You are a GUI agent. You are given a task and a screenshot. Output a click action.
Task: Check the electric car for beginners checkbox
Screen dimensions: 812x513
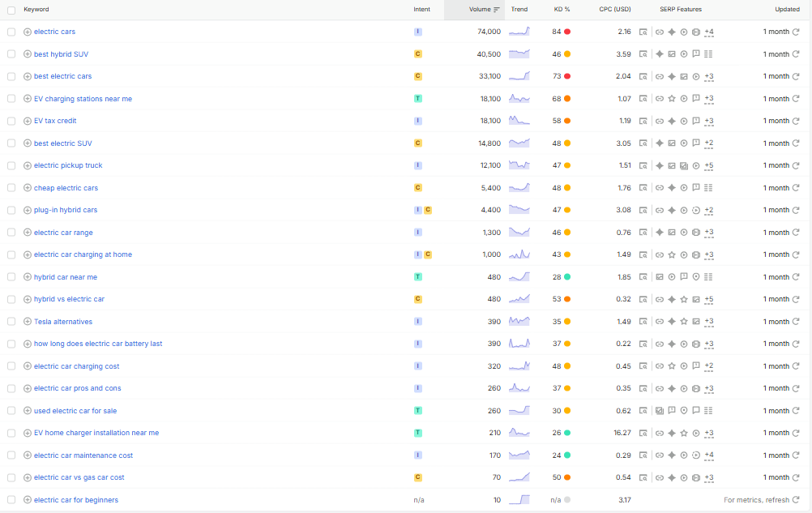pos(11,499)
